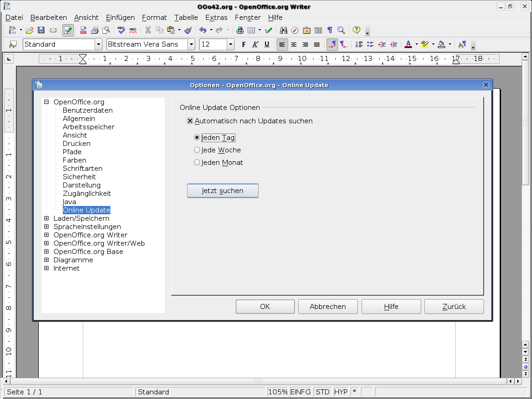
Task: Click the Copy icon
Action: (159, 30)
